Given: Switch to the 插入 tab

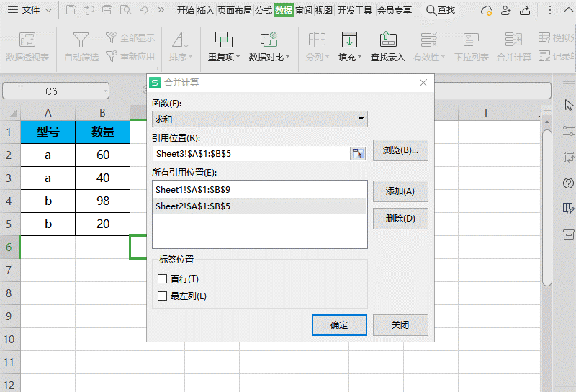Looking at the screenshot, I should (x=205, y=10).
